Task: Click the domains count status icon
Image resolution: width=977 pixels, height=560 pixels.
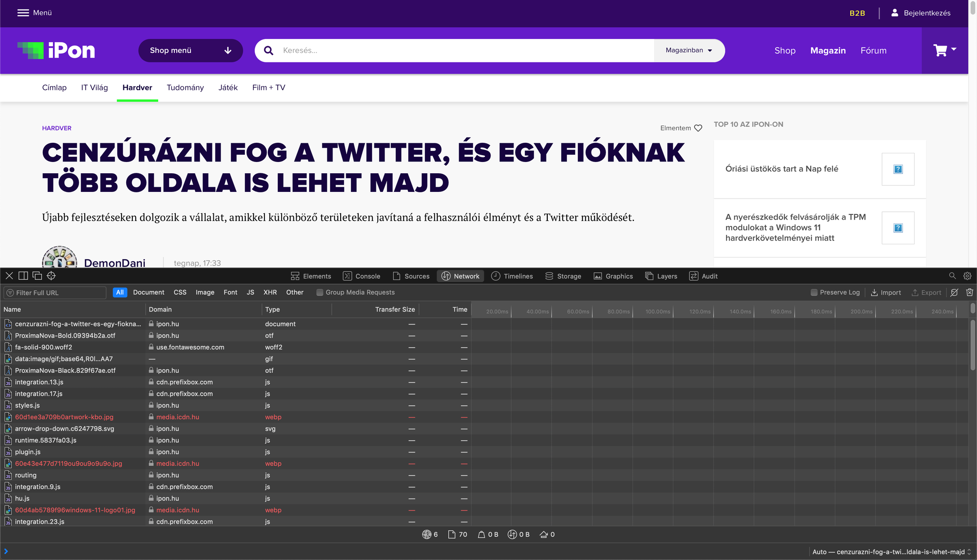Action: tap(427, 534)
